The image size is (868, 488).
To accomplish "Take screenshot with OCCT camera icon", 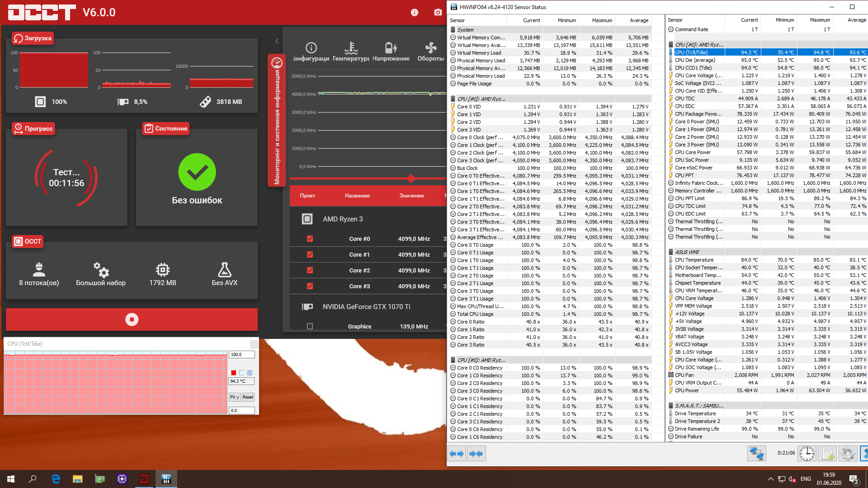I will pos(438,13).
